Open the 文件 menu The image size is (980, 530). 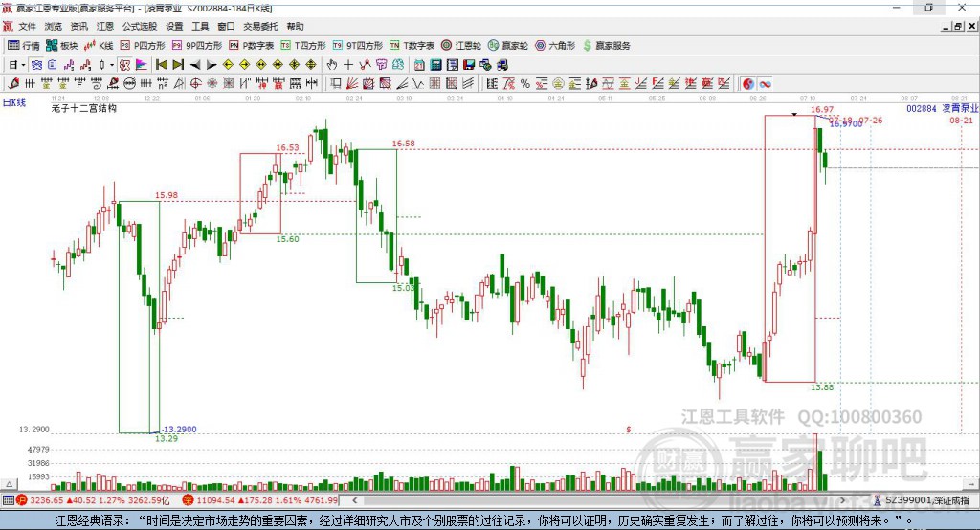27,26
